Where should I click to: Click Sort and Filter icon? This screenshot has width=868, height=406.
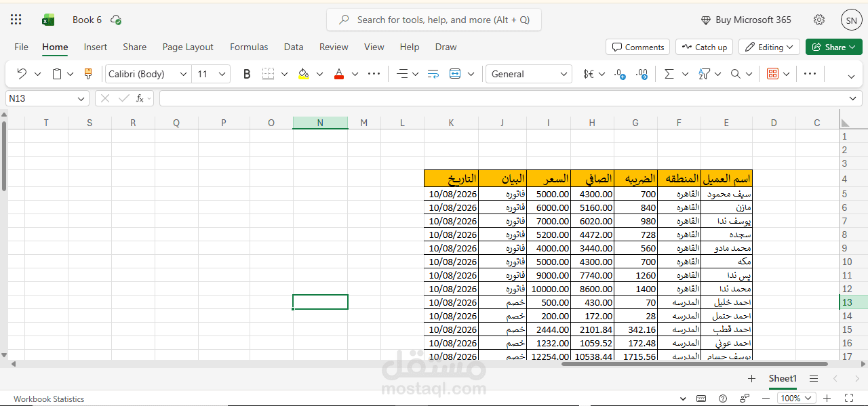tap(704, 74)
